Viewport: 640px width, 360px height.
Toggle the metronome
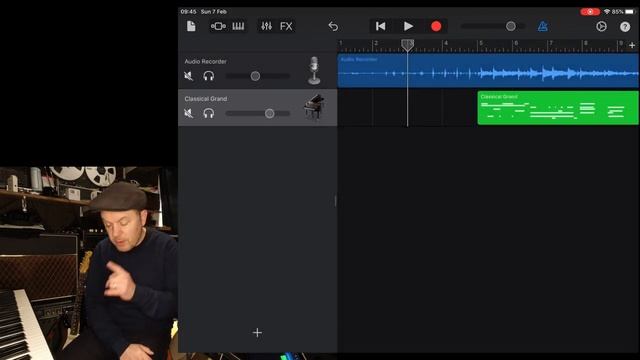542,26
